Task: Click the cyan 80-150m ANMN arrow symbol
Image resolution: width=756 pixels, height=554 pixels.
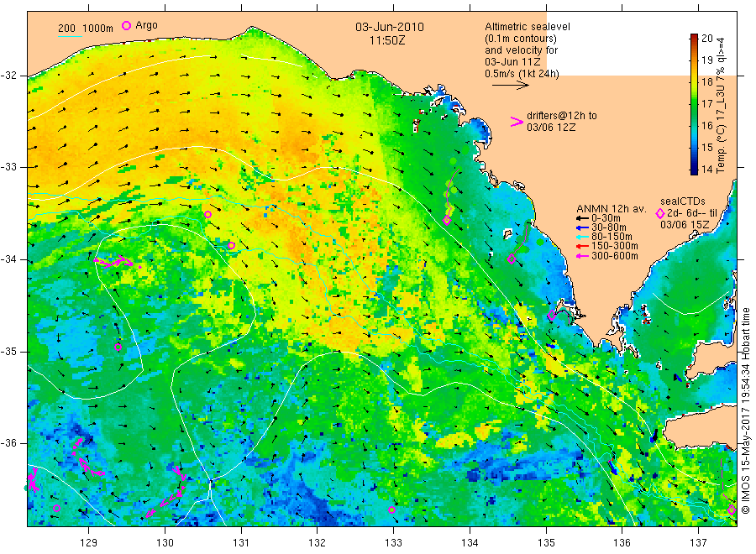Action: (582, 237)
